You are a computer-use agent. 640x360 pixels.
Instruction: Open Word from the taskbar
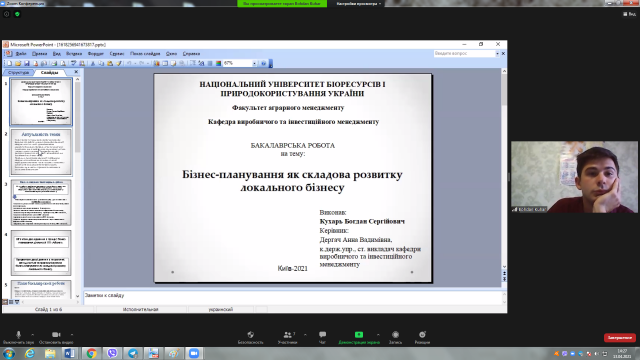point(70,353)
